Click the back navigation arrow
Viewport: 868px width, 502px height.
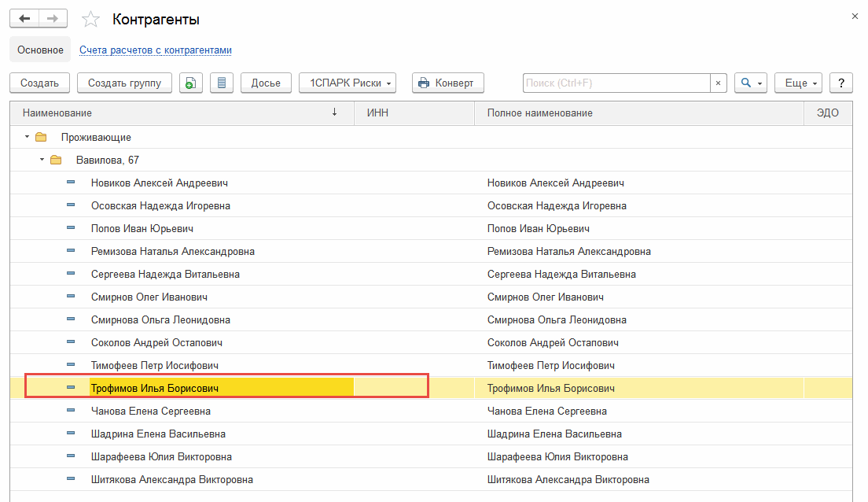coord(24,19)
